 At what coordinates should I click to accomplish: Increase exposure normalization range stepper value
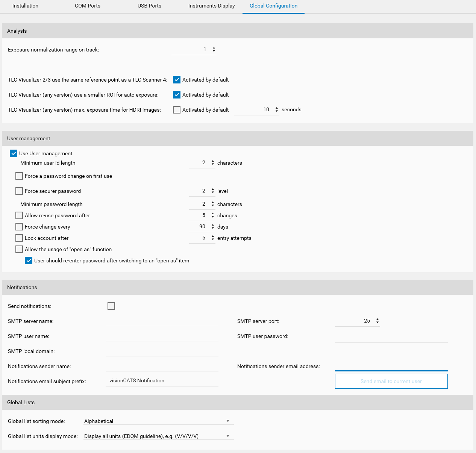click(214, 48)
